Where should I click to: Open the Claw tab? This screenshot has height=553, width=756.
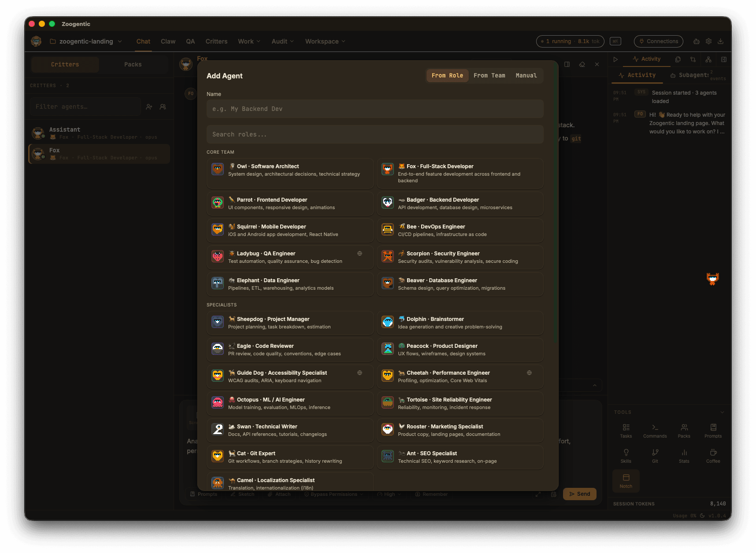point(168,41)
